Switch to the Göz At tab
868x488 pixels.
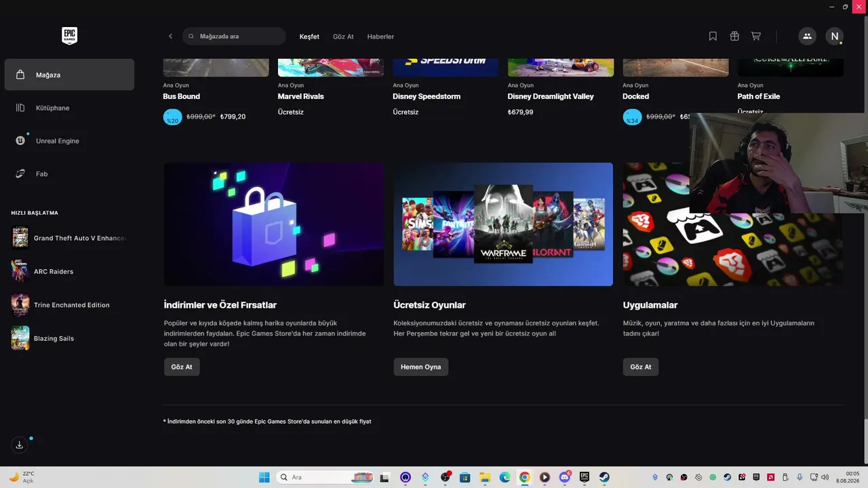point(343,37)
